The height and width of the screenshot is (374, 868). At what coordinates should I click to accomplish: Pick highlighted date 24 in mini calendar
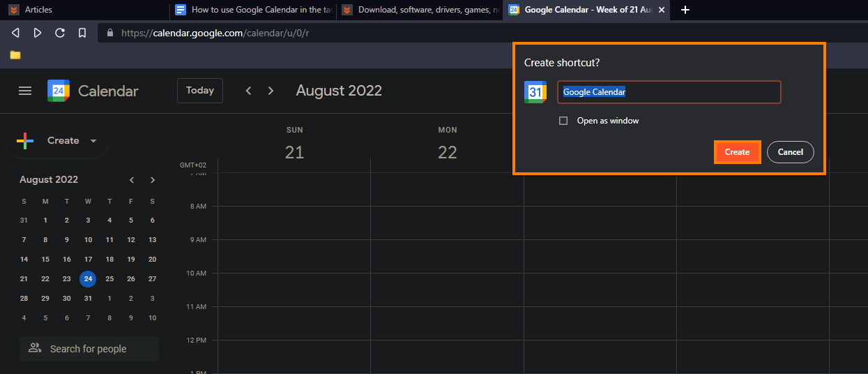point(88,279)
